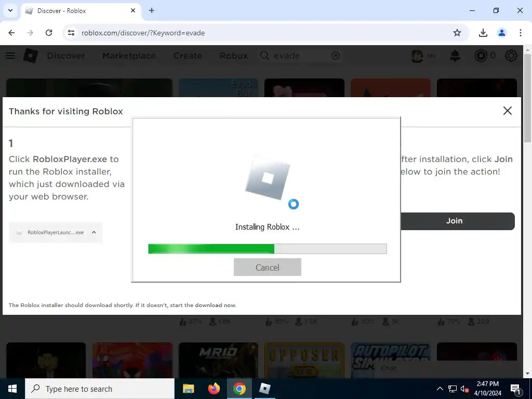Click the Roblox search field with evade
This screenshot has height=399, width=532.
click(300, 56)
